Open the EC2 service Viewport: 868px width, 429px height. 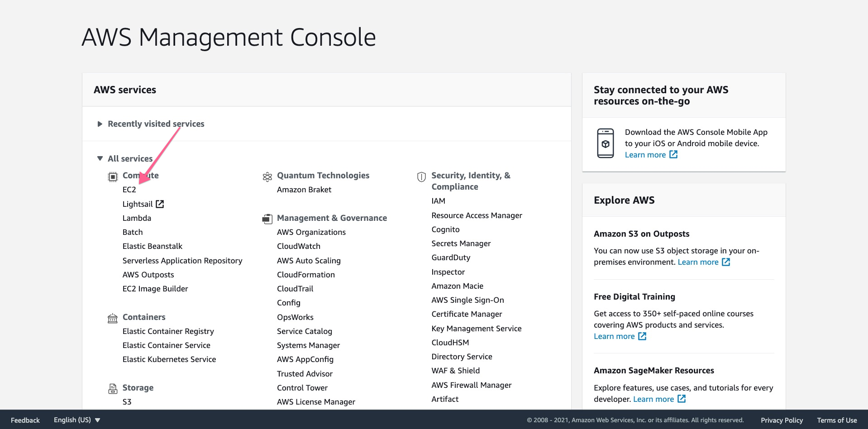tap(129, 190)
